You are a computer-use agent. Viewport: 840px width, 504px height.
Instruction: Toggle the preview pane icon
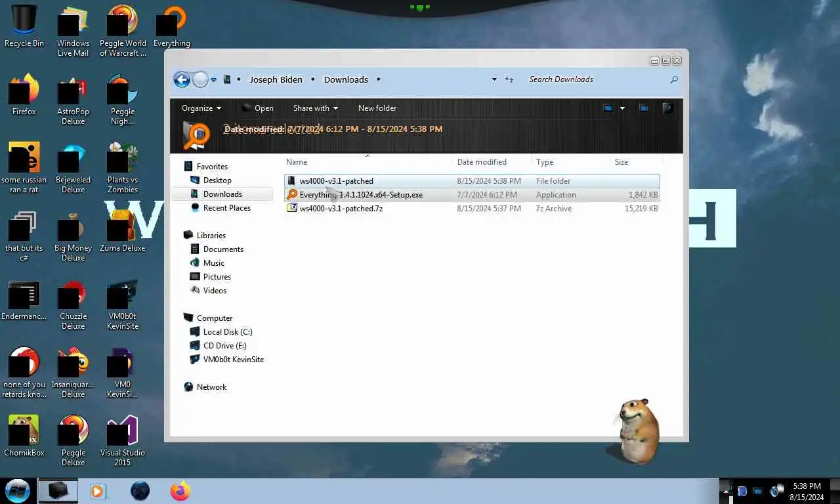644,108
